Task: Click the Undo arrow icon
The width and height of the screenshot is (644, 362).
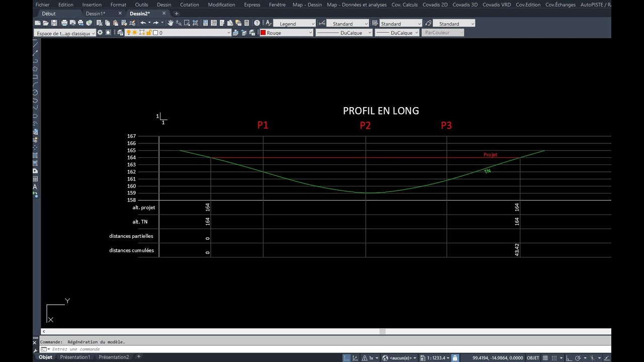Action: pos(143,23)
